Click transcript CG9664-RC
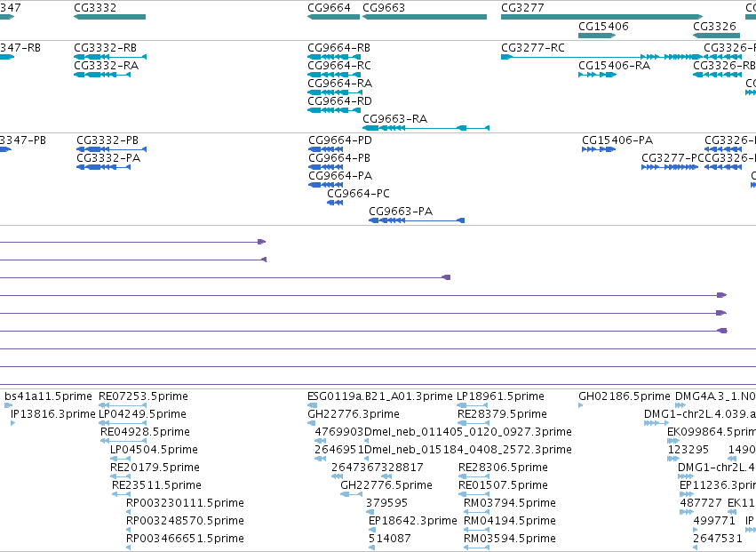This screenshot has width=756, height=552. coord(334,75)
